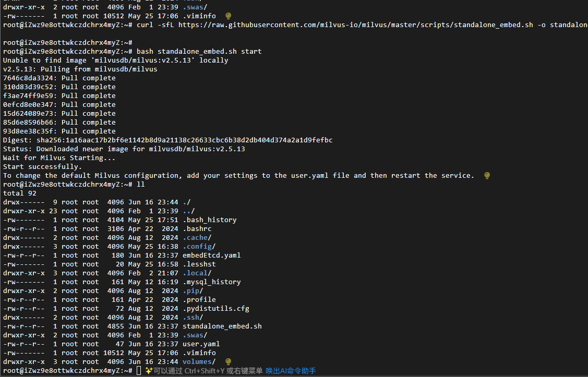Click the terminal cursor block at the last prompt
588x377 pixels.
pos(139,371)
